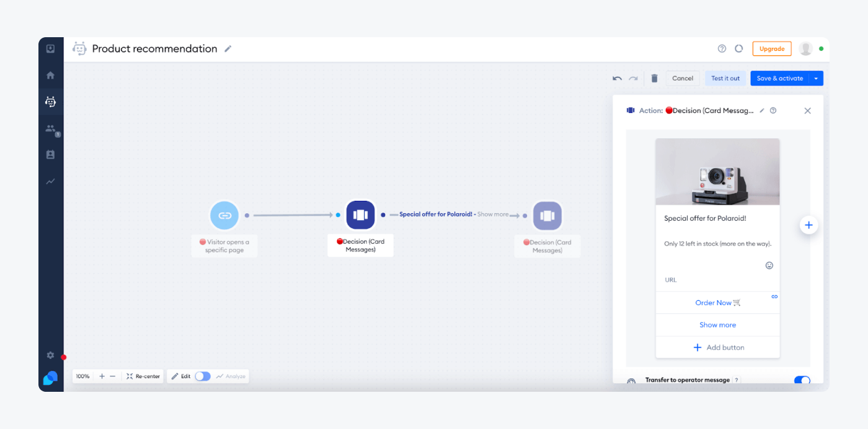Click the trash delete icon

pyautogui.click(x=654, y=79)
